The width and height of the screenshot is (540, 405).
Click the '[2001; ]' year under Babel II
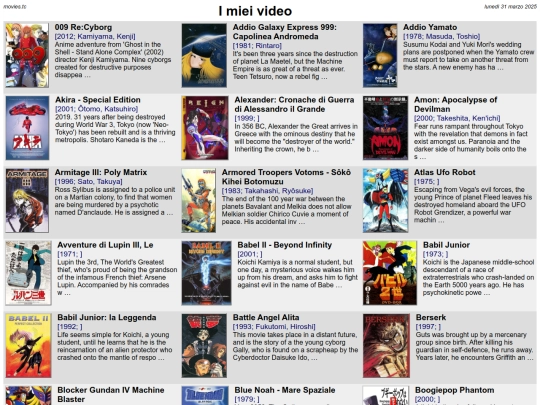(250, 254)
